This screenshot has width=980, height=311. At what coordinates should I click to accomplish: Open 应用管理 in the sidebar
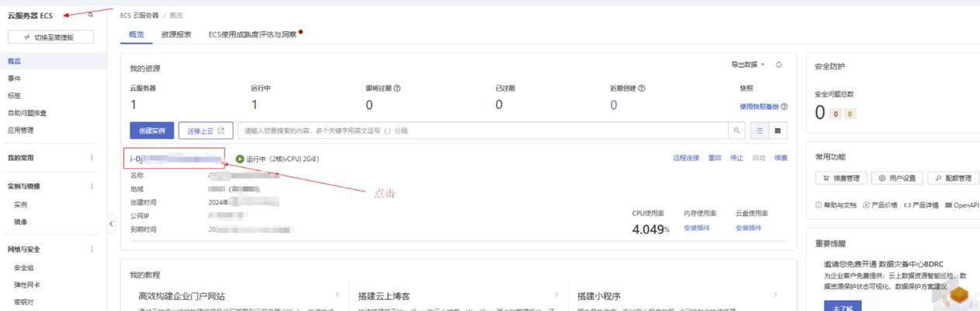[x=20, y=130]
